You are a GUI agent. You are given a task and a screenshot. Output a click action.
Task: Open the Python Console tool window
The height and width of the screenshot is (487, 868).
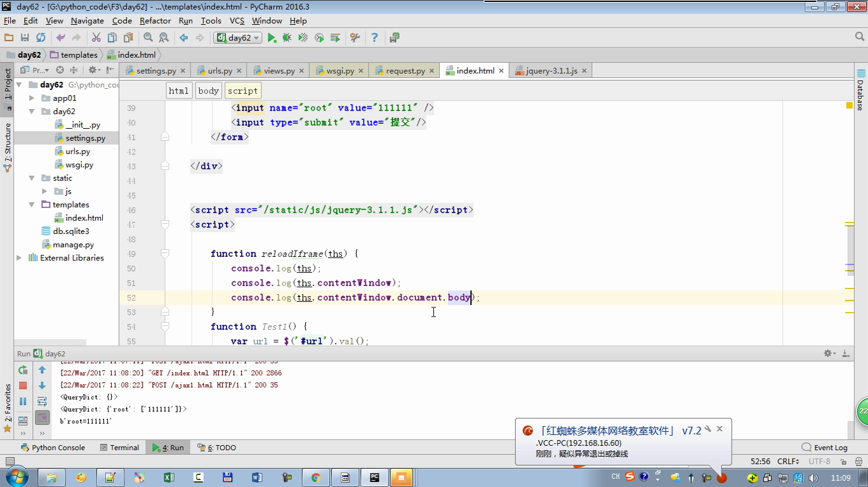53,448
